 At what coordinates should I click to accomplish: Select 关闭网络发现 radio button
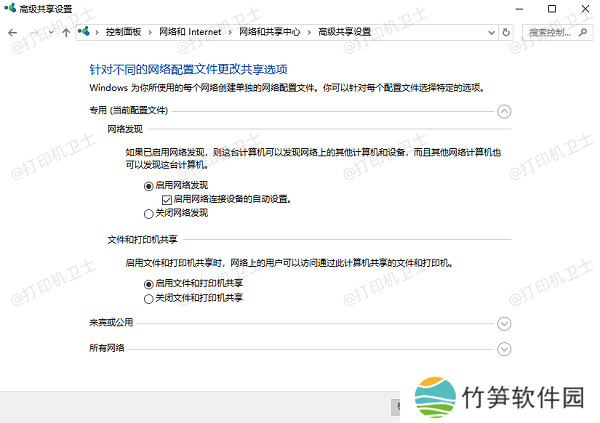pos(149,212)
